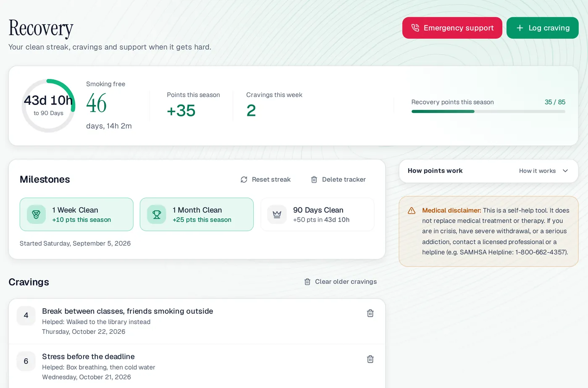Screen dimensions: 588x388
Task: Click the Delete tracker button
Action: (x=338, y=179)
